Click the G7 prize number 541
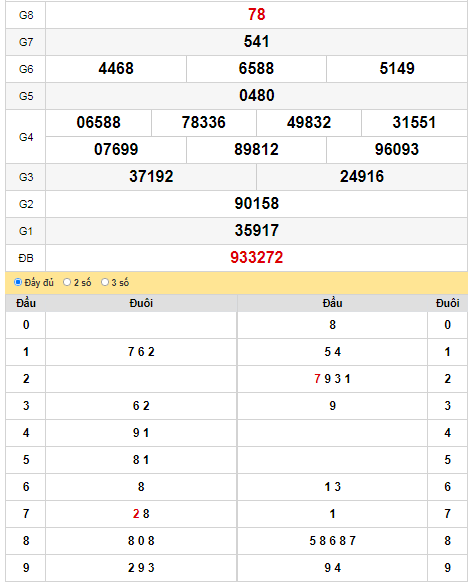This screenshot has height=585, width=472. pos(256,41)
